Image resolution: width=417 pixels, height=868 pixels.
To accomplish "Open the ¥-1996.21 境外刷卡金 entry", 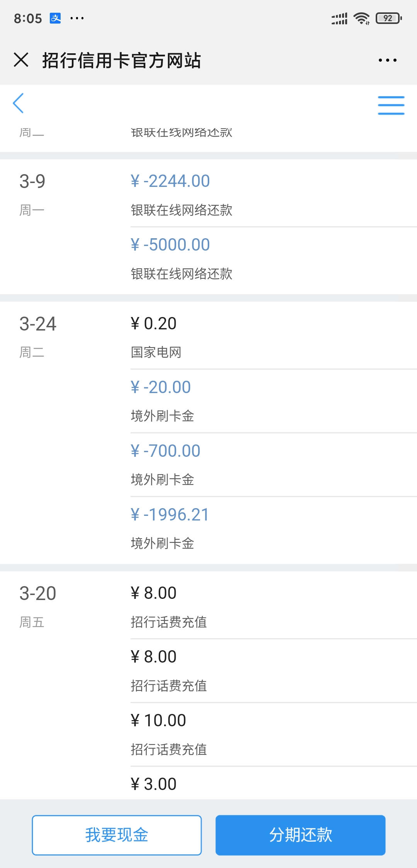I will (x=274, y=529).
